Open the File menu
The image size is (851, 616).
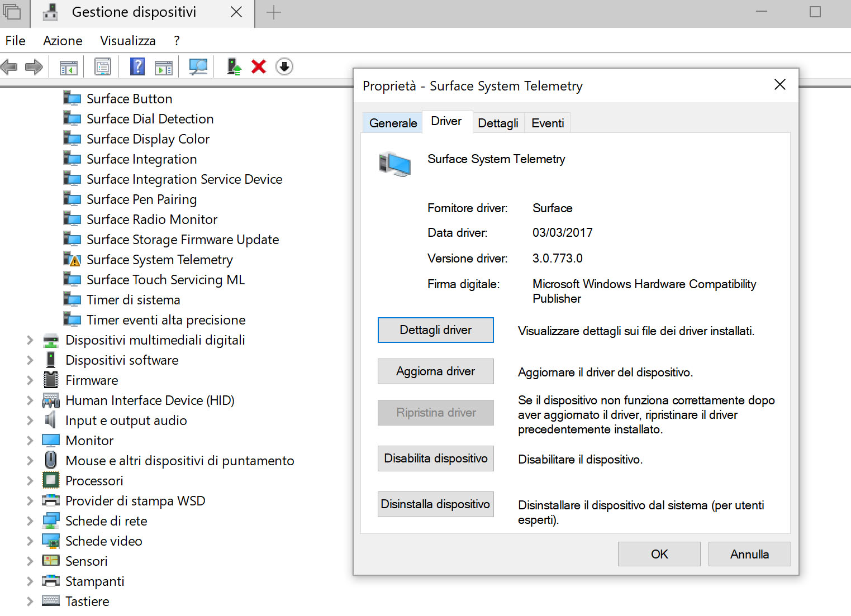tap(15, 41)
